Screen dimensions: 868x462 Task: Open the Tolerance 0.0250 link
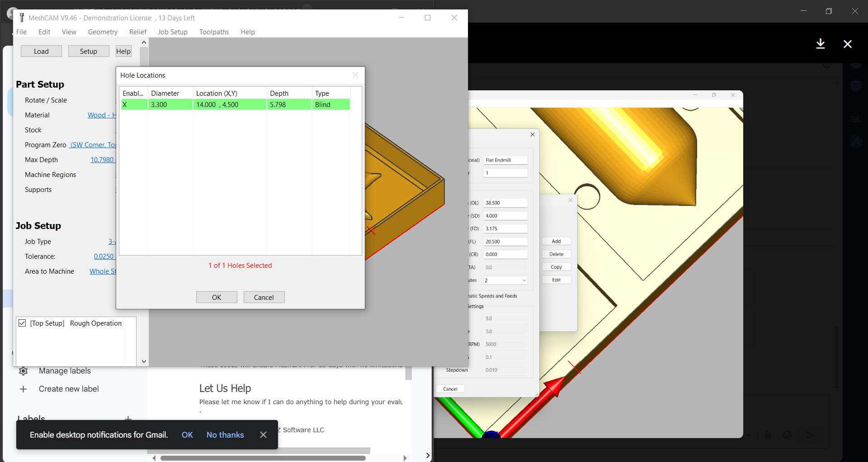104,256
